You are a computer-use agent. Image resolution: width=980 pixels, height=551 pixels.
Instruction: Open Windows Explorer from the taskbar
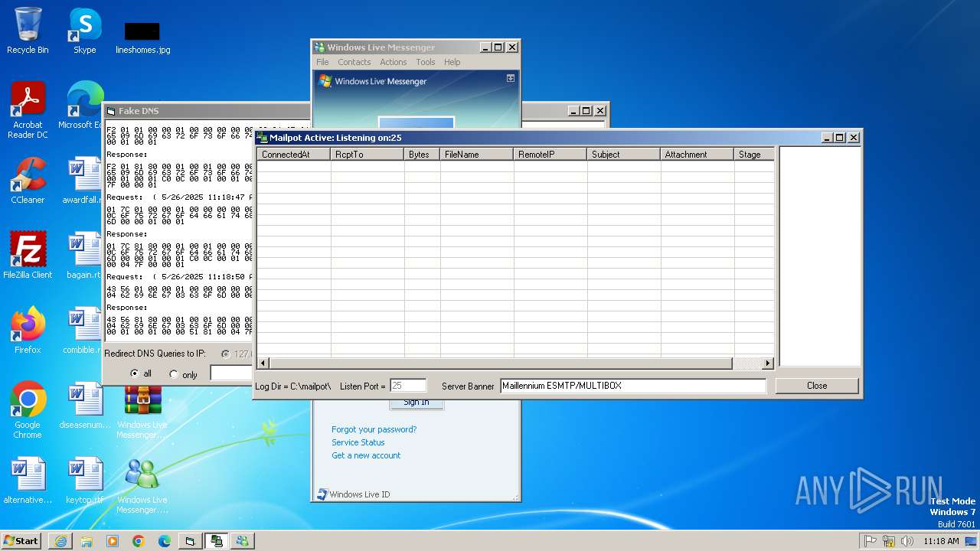(x=87, y=541)
